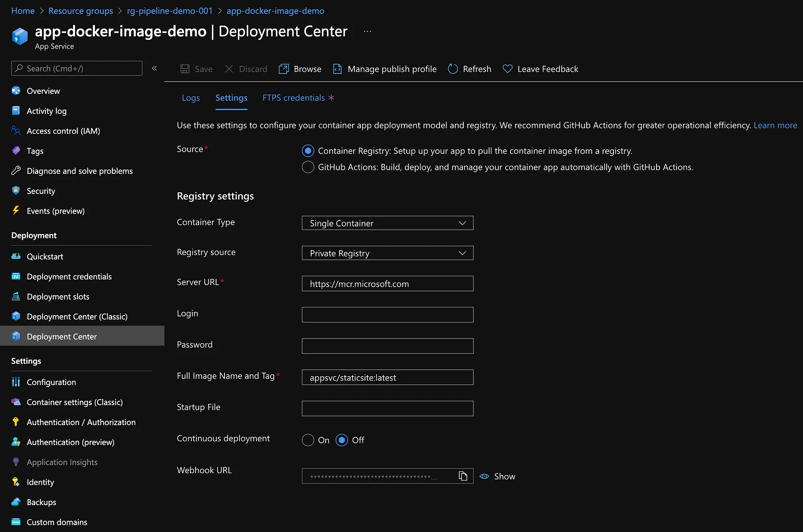Click the Activity log icon
The height and width of the screenshot is (532, 803).
tap(16, 111)
